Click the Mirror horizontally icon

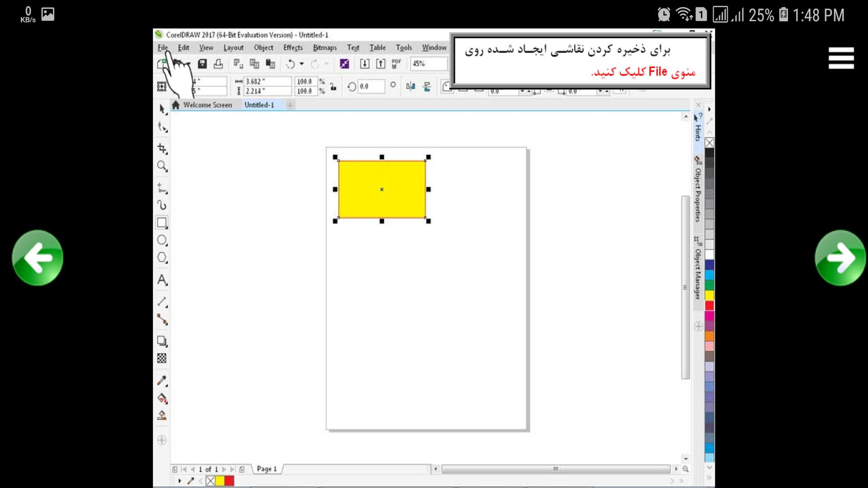pos(410,86)
